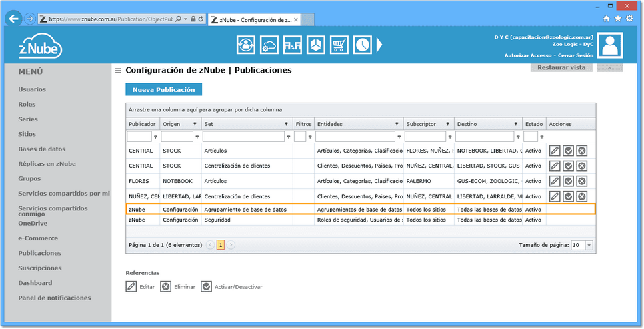This screenshot has width=644, height=329.
Task: Open filter condition for Publicador filter box
Action: 155,137
